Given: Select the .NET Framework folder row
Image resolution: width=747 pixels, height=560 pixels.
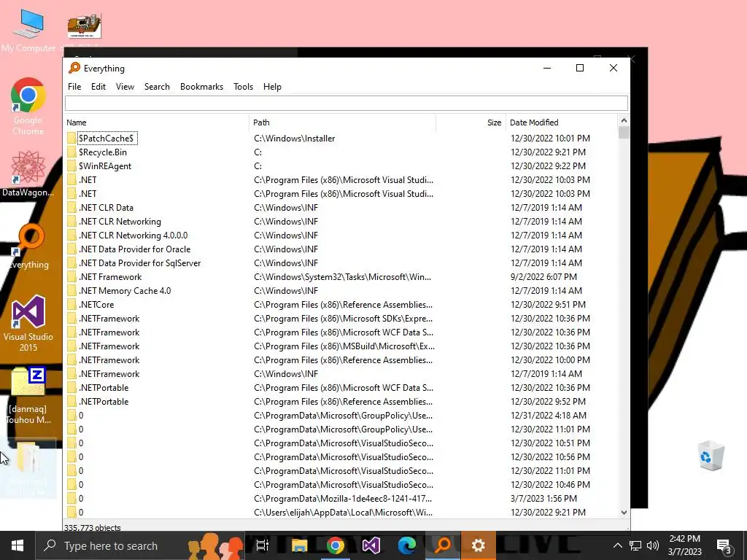Looking at the screenshot, I should 341,276.
